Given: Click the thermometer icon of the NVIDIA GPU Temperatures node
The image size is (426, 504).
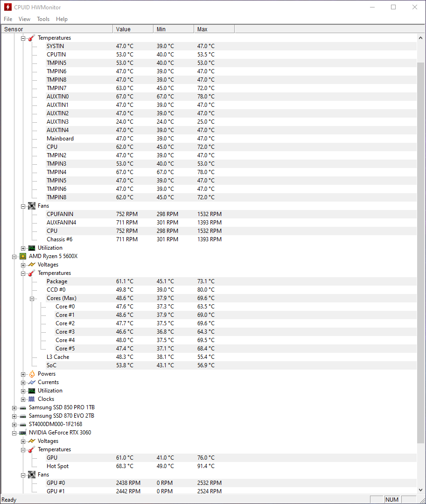Looking at the screenshot, I should (31, 449).
